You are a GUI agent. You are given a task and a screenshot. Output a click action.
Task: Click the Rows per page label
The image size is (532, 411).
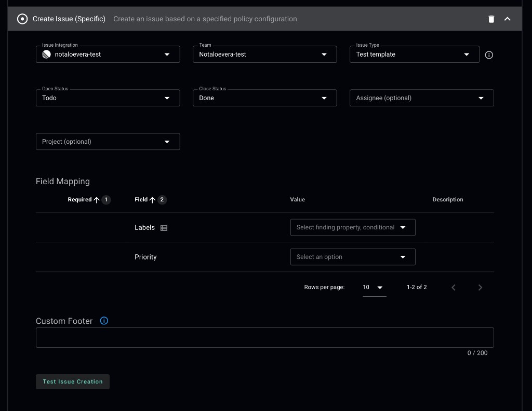coord(324,287)
